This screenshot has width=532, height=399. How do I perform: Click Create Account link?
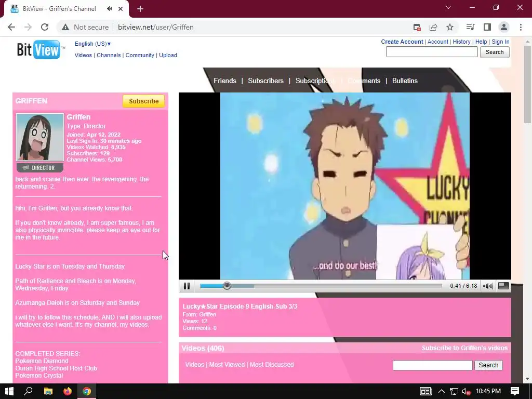pos(402,42)
